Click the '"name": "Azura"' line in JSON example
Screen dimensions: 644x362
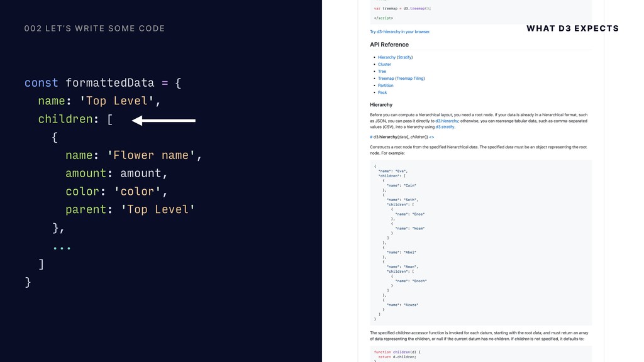pyautogui.click(x=402, y=305)
